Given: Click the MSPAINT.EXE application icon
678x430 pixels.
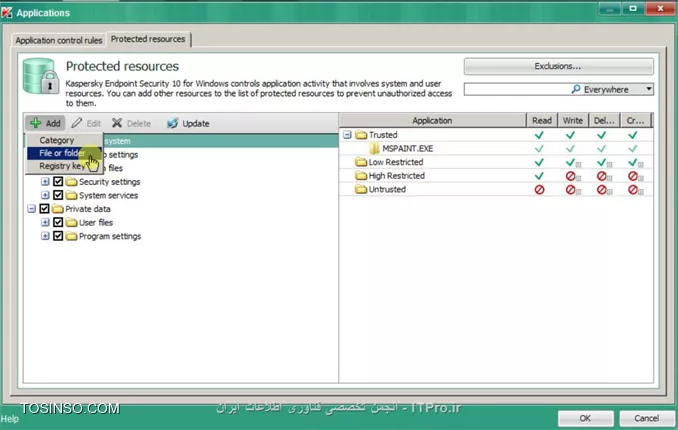Looking at the screenshot, I should (374, 148).
